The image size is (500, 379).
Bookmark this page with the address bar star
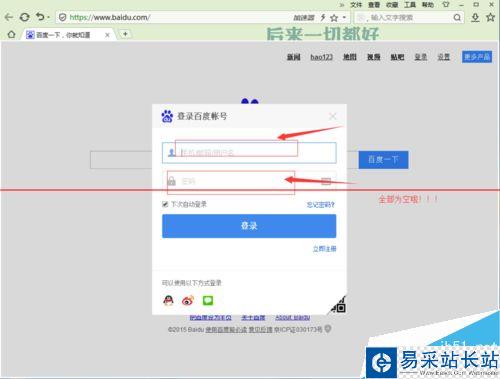334,17
